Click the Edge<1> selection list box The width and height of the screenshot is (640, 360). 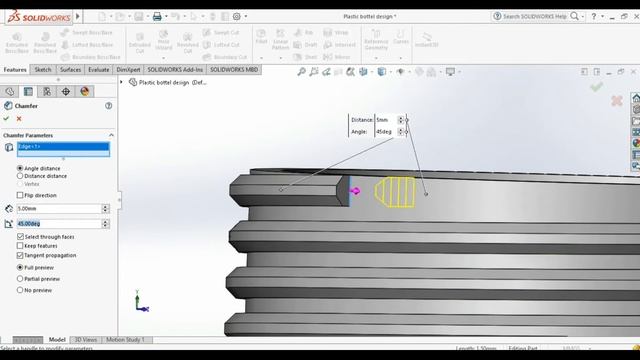pos(63,149)
